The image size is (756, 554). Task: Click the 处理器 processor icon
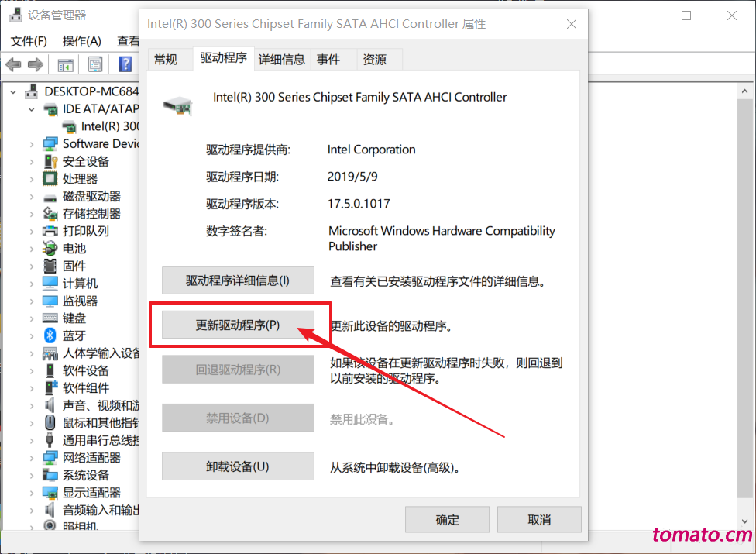pos(50,178)
